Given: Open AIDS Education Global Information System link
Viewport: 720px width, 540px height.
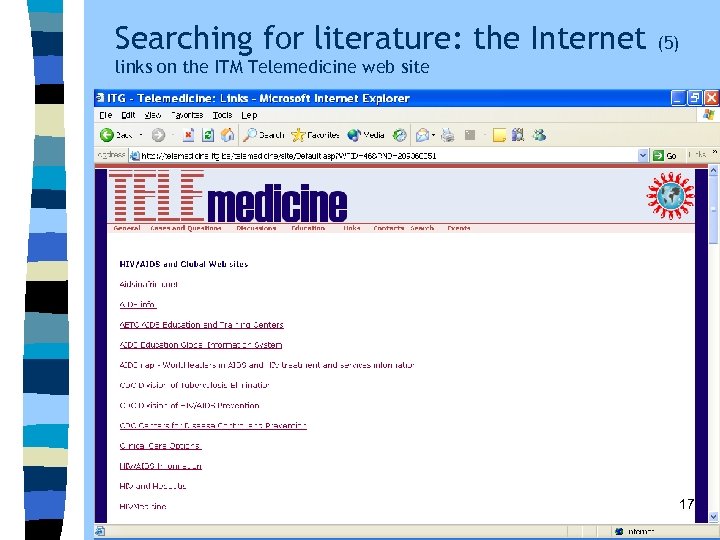Looking at the screenshot, I should coord(201,345).
